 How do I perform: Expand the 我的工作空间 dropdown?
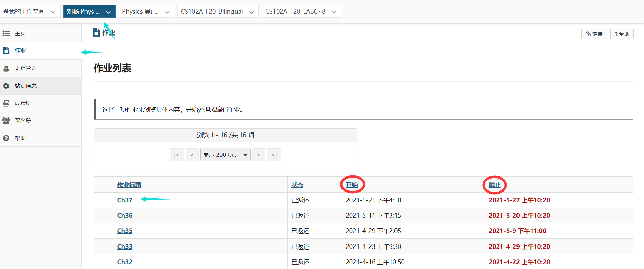coord(53,12)
